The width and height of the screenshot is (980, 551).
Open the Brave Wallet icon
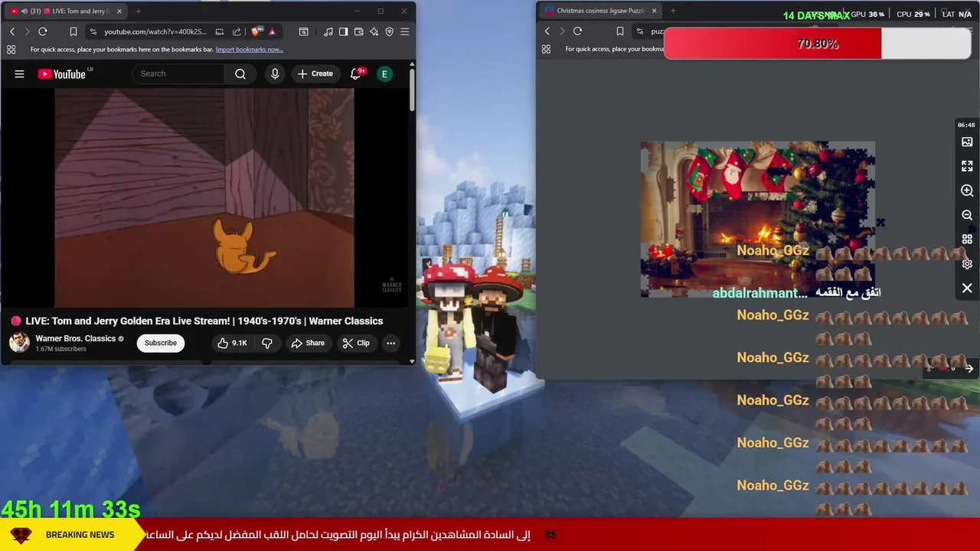click(358, 31)
